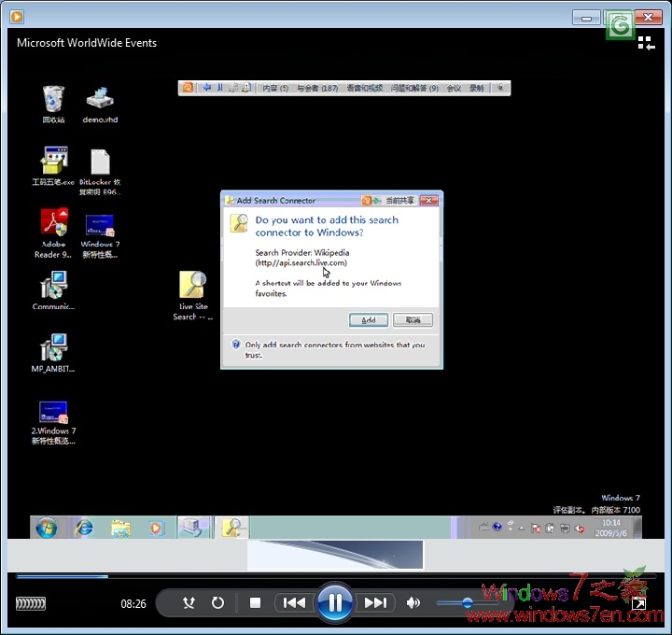This screenshot has width=672, height=635.
Task: Click the media info icon bottom left
Action: coord(31,603)
